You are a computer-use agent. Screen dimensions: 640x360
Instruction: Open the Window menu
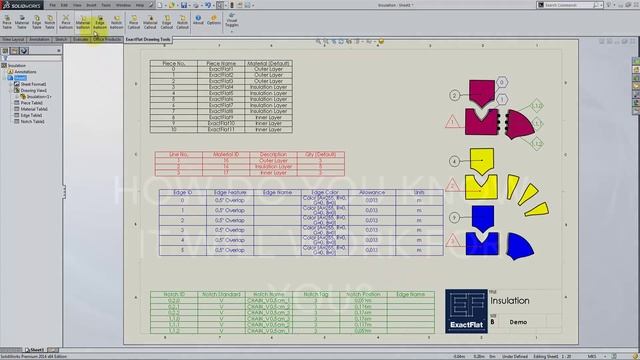[123, 5]
